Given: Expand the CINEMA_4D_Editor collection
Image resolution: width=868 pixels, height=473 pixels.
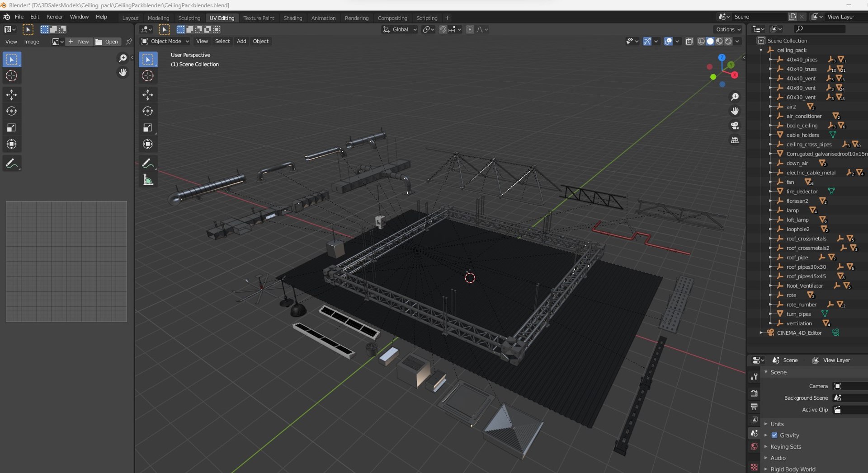Looking at the screenshot, I should [761, 333].
